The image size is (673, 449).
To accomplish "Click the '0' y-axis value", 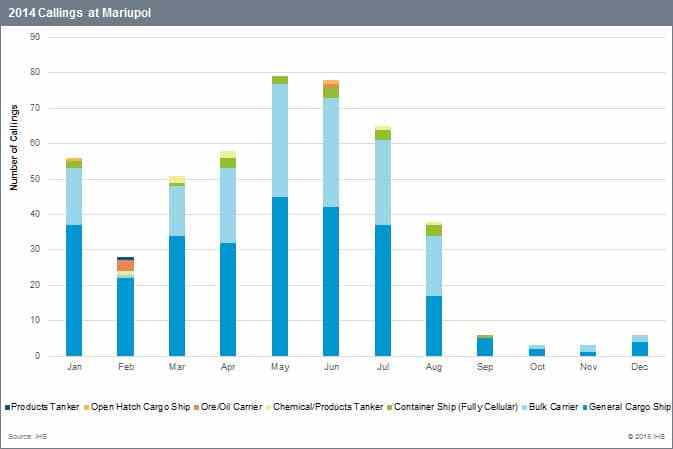I will pos(38,355).
